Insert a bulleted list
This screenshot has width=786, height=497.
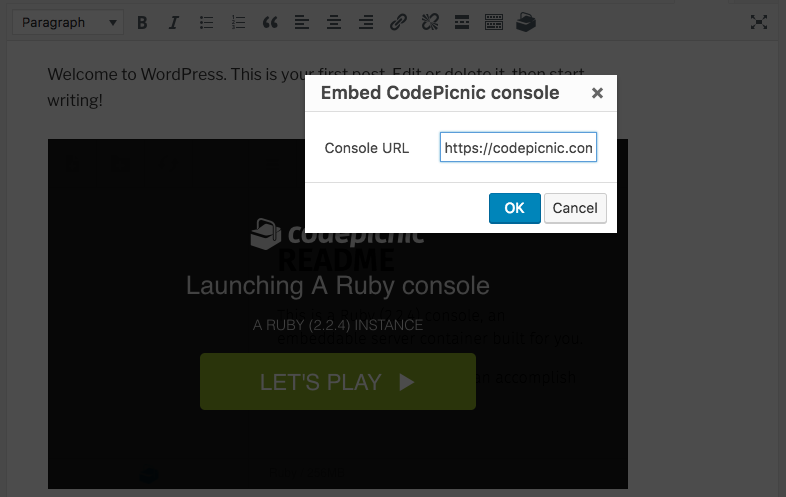pos(206,23)
